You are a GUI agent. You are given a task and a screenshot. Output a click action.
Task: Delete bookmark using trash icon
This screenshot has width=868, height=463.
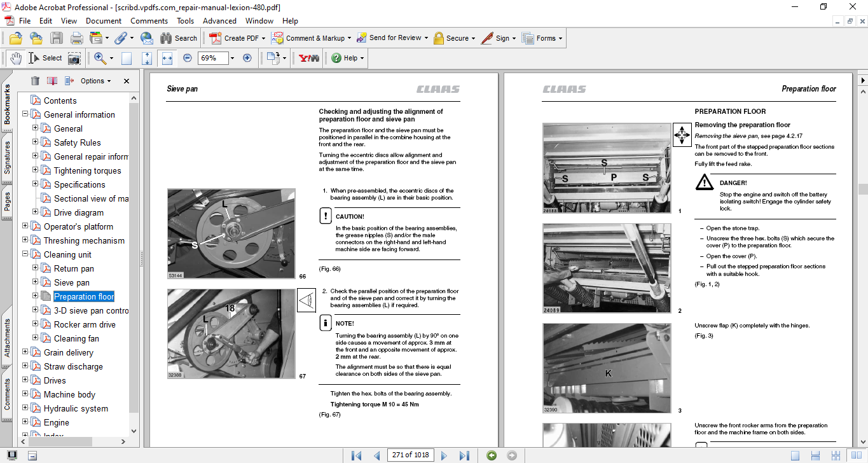(35, 81)
